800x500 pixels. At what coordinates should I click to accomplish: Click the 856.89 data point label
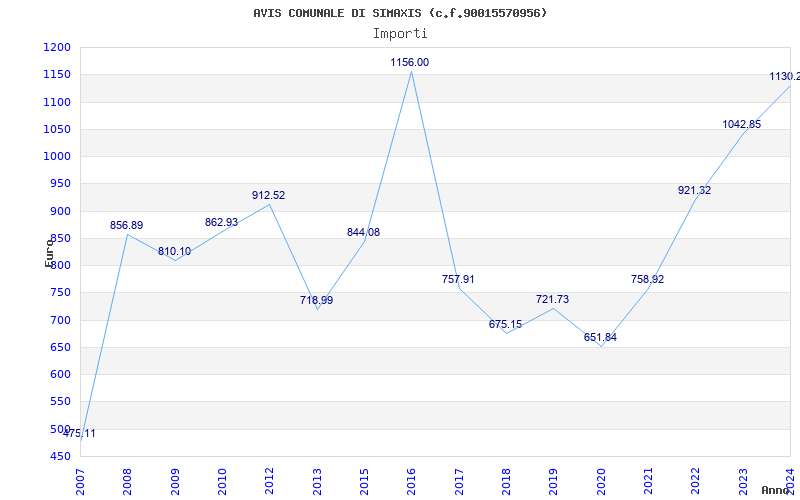click(x=127, y=226)
